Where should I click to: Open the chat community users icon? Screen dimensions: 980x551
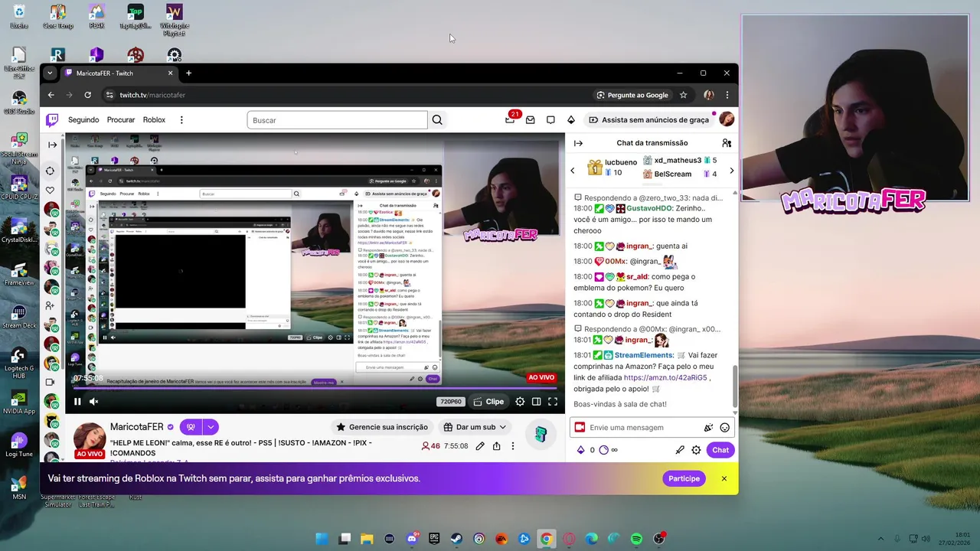tap(727, 143)
